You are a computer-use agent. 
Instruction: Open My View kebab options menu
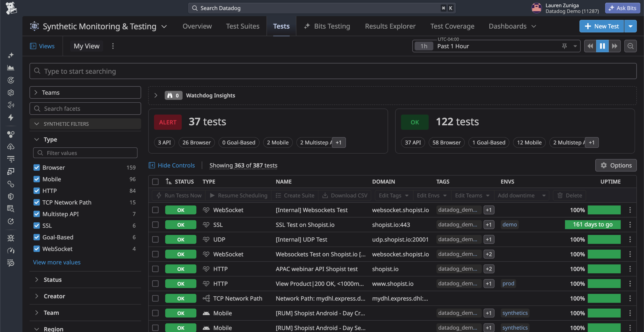113,46
